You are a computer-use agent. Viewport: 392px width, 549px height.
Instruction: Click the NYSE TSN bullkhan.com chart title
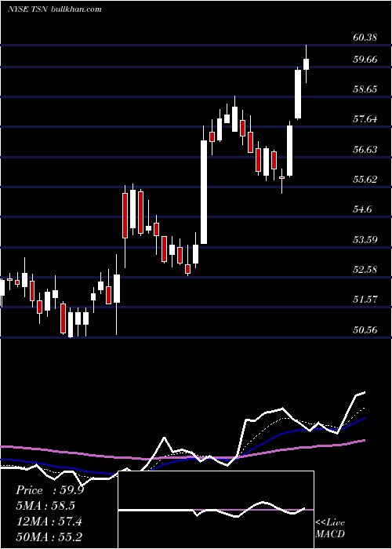click(55, 9)
